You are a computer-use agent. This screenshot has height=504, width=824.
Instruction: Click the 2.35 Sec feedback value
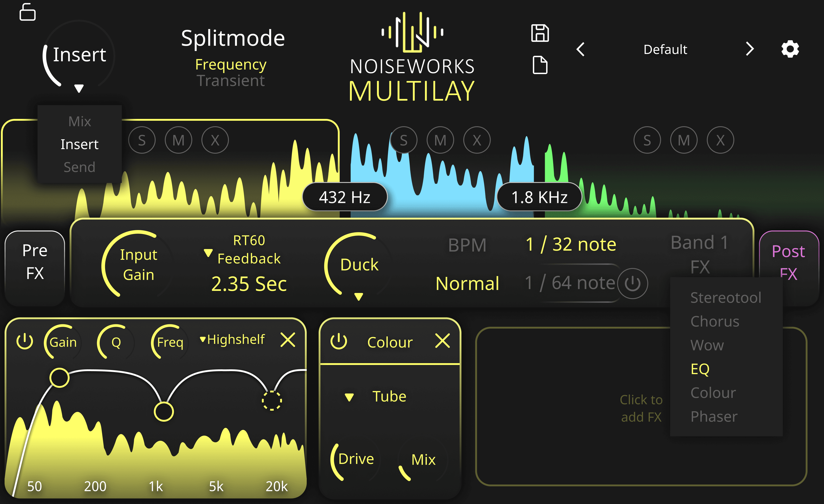249,284
